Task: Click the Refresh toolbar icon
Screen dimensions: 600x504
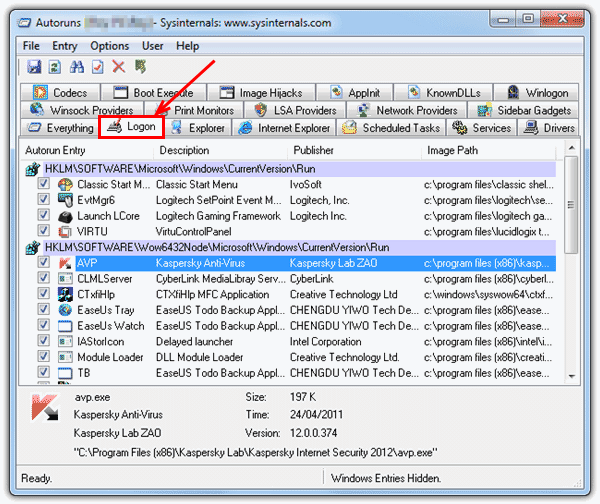Action: 55,67
